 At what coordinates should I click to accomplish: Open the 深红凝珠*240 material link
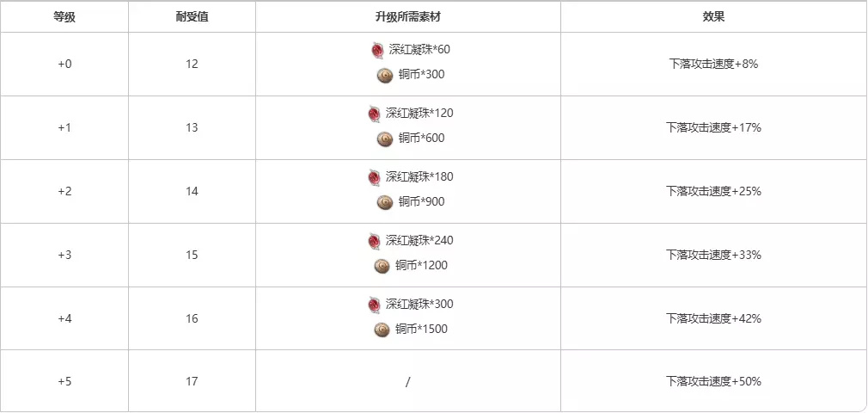click(x=419, y=241)
